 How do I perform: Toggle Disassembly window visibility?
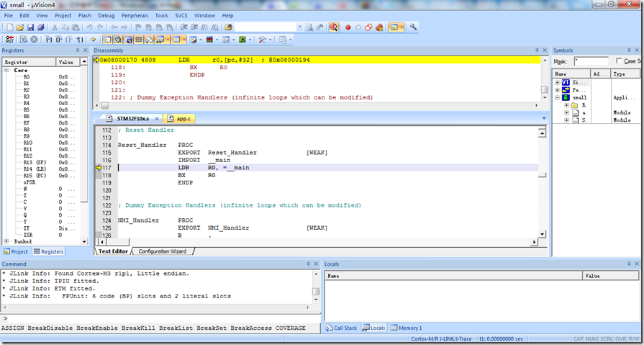pos(118,40)
